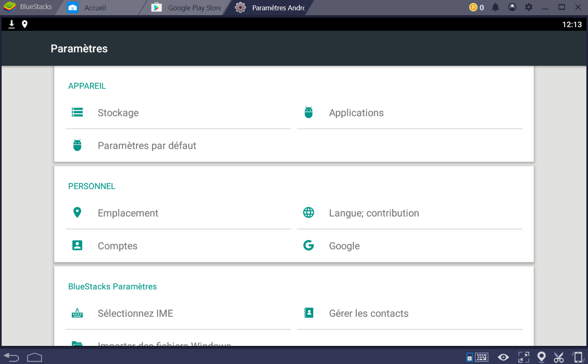Click the Google G logo icon
Image resolution: width=588 pixels, height=364 pixels.
[x=308, y=245]
